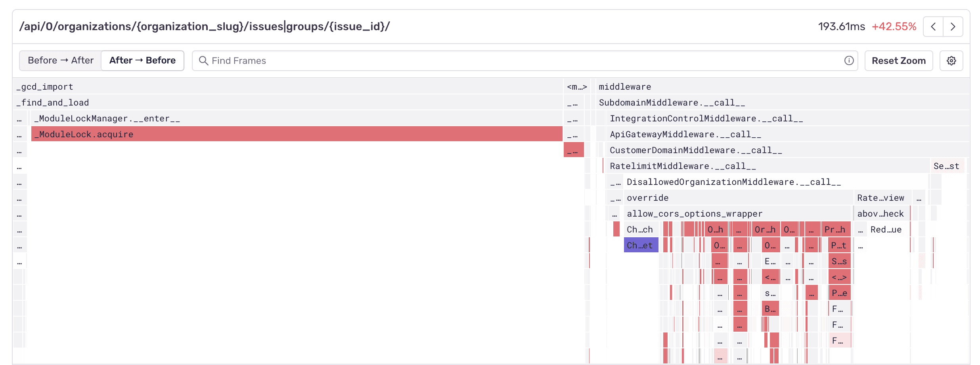The height and width of the screenshot is (365, 980).
Task: Select the allow_cors_options_wrapper frame
Action: click(737, 213)
